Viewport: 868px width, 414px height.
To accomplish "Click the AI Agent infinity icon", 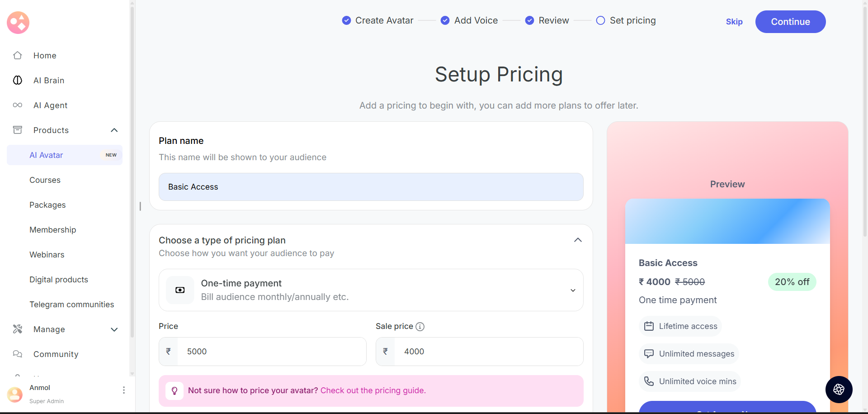I will 18,105.
